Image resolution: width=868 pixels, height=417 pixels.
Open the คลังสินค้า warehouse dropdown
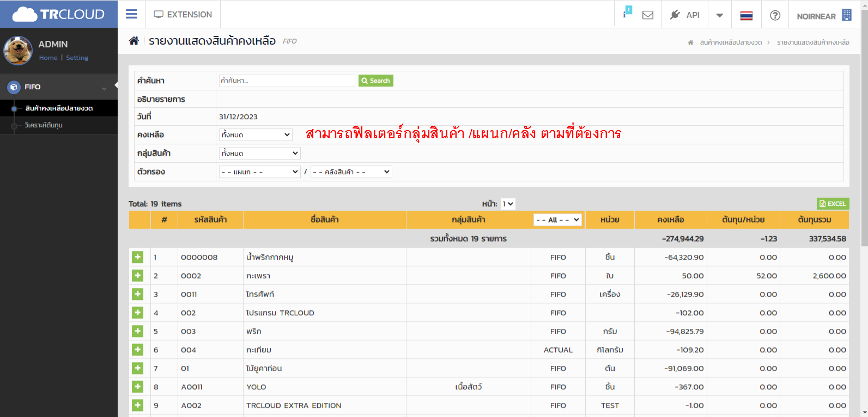351,171
